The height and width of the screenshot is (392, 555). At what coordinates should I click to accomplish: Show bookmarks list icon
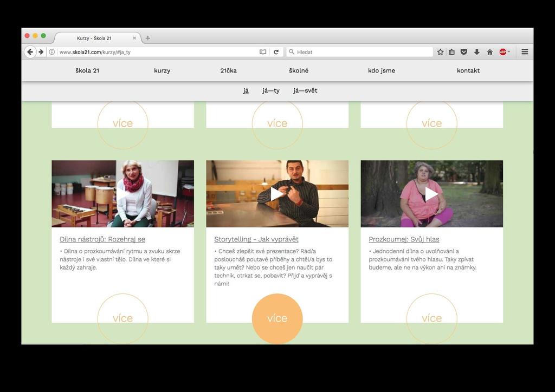click(451, 52)
